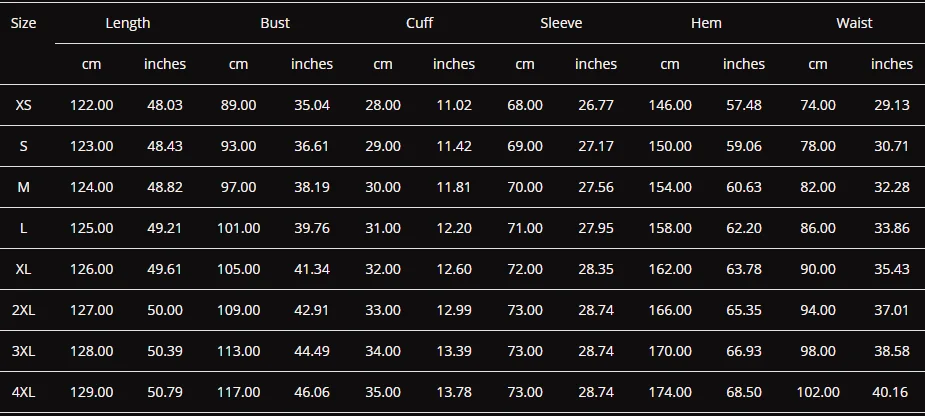The width and height of the screenshot is (925, 416).
Task: Click the 4XL size row label
Action: click(x=24, y=392)
